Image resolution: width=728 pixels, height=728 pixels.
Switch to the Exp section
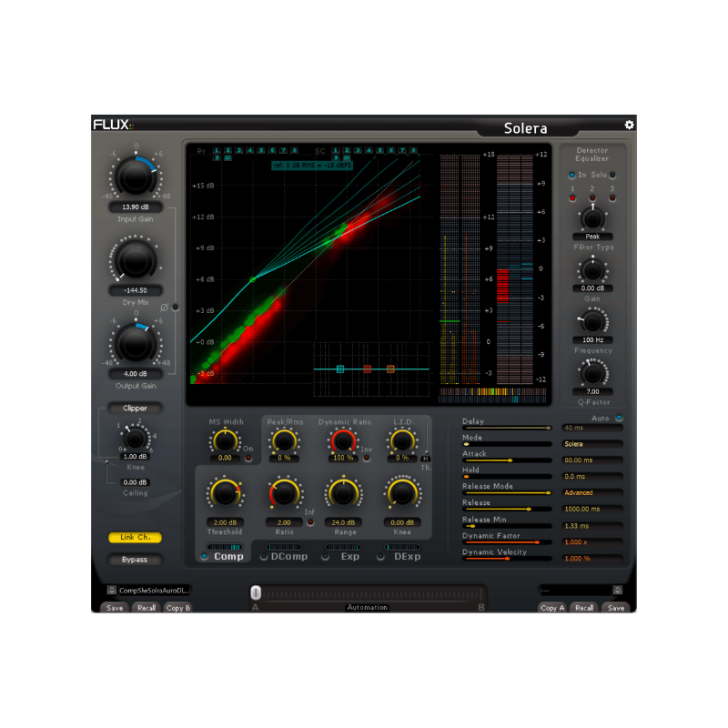pyautogui.click(x=349, y=555)
